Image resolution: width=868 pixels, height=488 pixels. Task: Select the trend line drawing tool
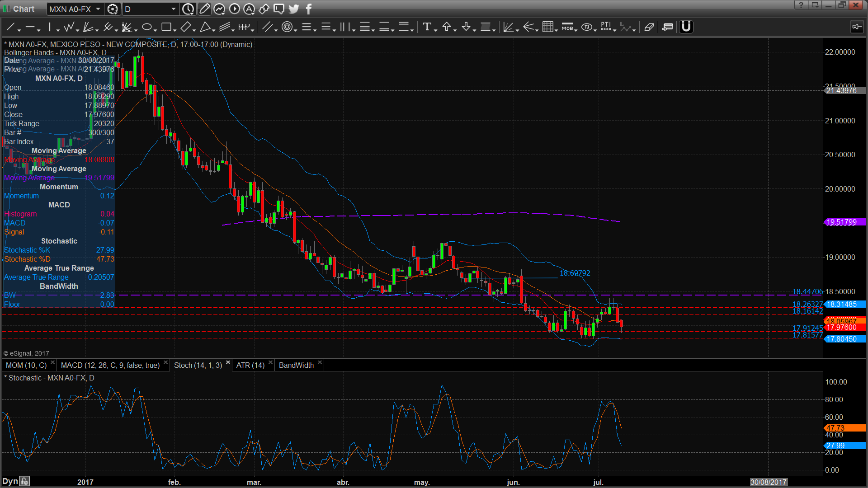pos(10,27)
